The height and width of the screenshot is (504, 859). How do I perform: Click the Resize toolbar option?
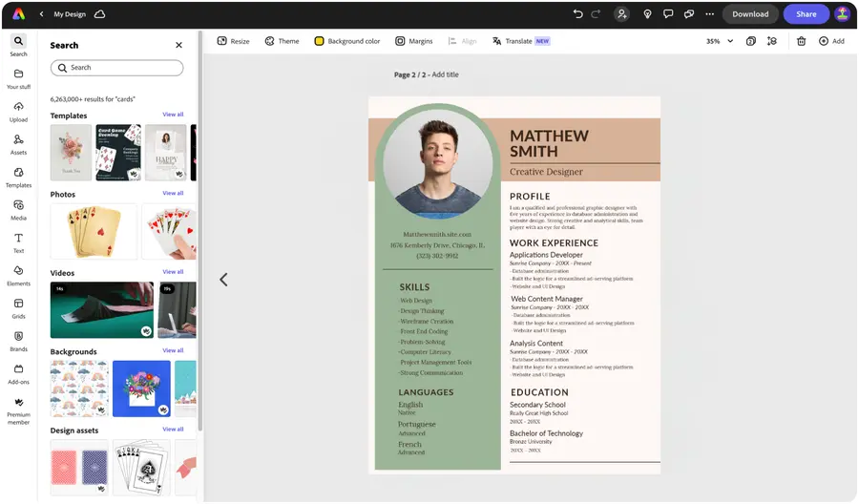click(x=234, y=41)
